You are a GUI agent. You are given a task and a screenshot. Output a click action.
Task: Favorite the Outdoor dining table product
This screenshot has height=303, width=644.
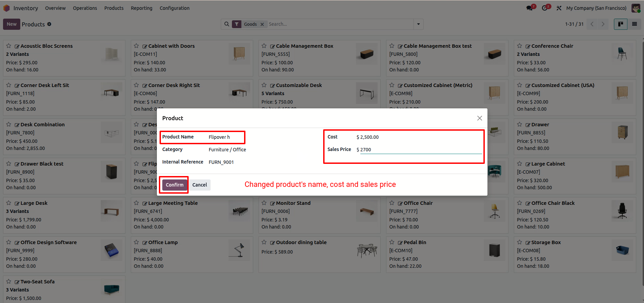point(264,242)
